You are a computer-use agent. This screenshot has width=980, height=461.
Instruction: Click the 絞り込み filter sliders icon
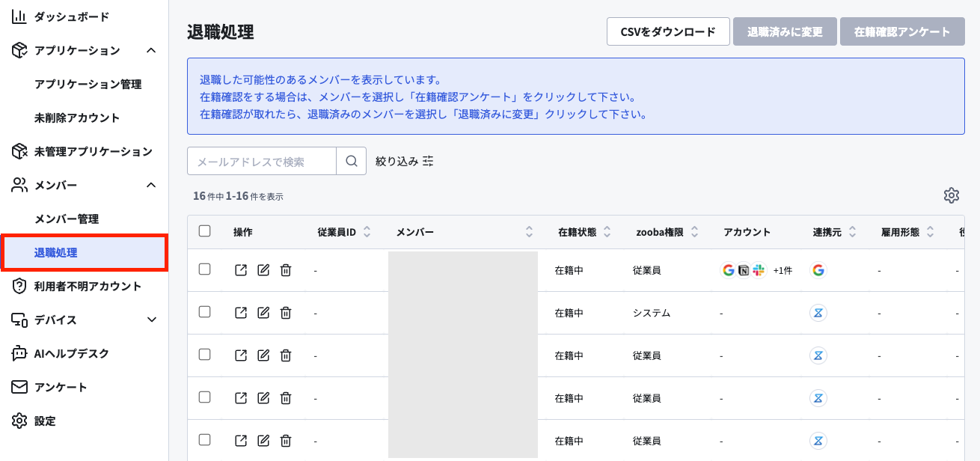pos(428,161)
